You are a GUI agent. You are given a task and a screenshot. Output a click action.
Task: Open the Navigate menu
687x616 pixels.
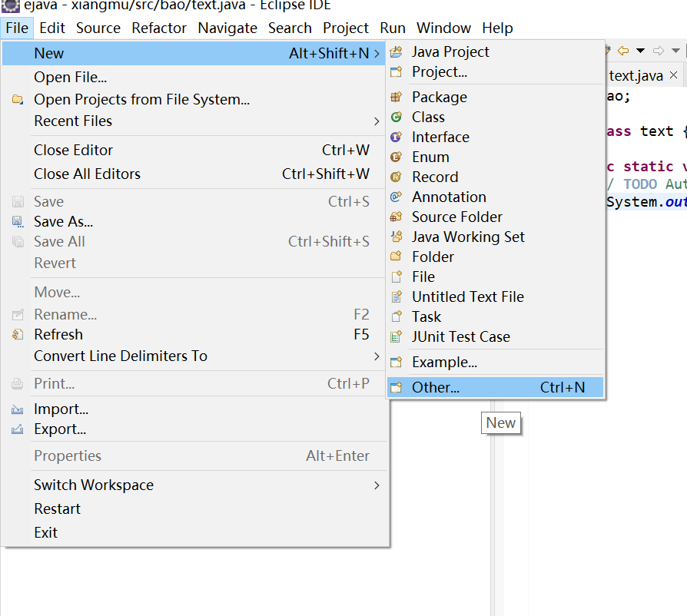pos(227,28)
